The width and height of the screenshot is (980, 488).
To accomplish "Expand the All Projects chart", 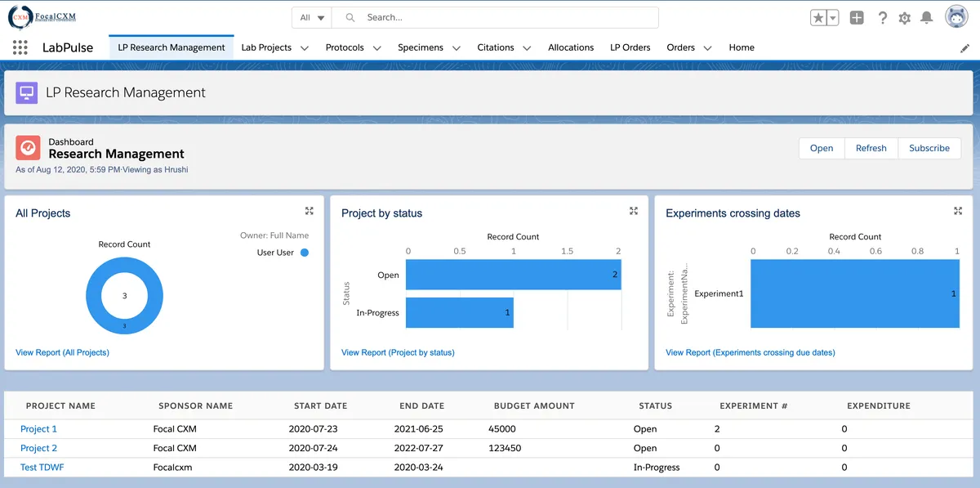I will click(310, 211).
